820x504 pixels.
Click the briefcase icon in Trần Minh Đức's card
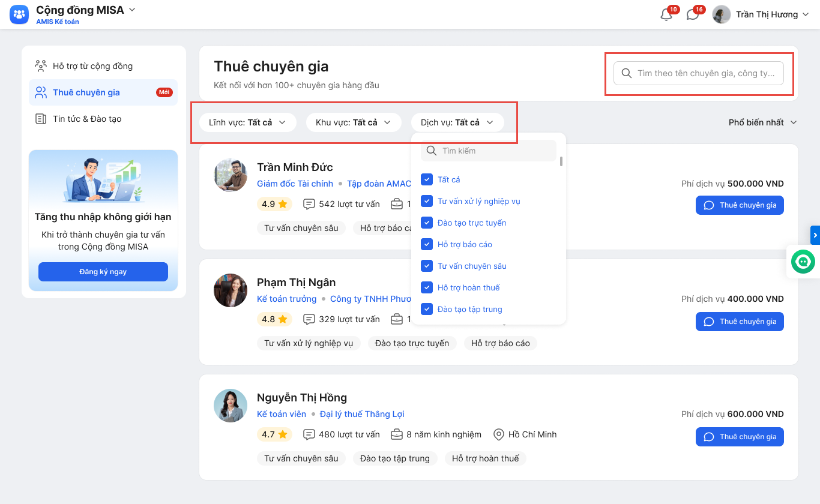pos(396,204)
